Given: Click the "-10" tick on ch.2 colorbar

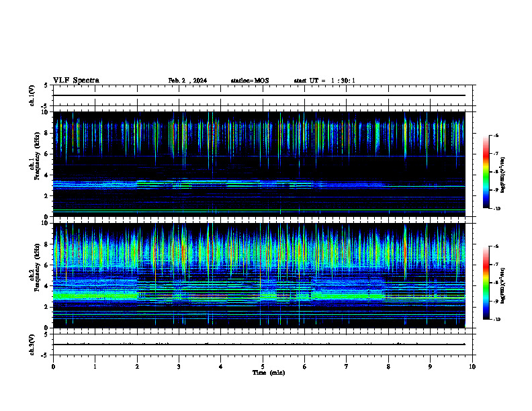Looking at the screenshot, I should (x=497, y=319).
